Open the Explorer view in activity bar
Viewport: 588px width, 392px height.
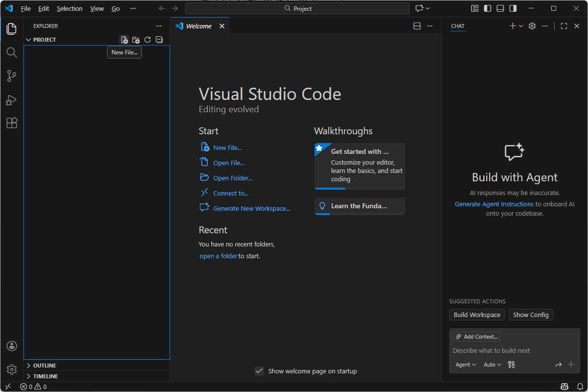12,29
